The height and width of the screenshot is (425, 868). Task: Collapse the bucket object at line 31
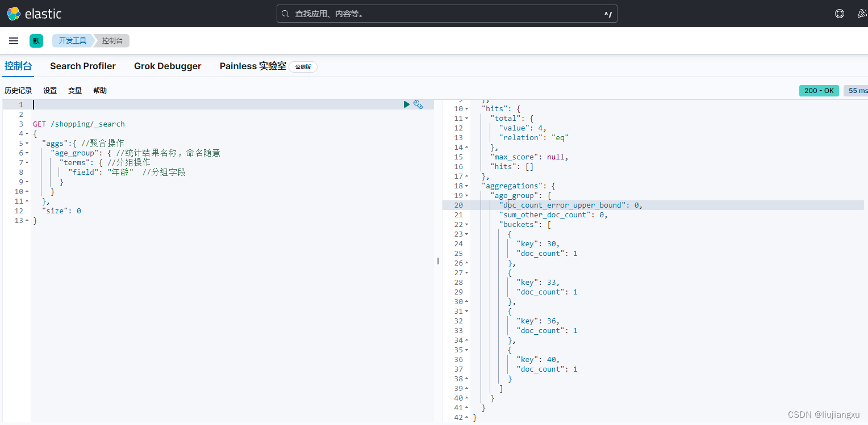(x=467, y=312)
